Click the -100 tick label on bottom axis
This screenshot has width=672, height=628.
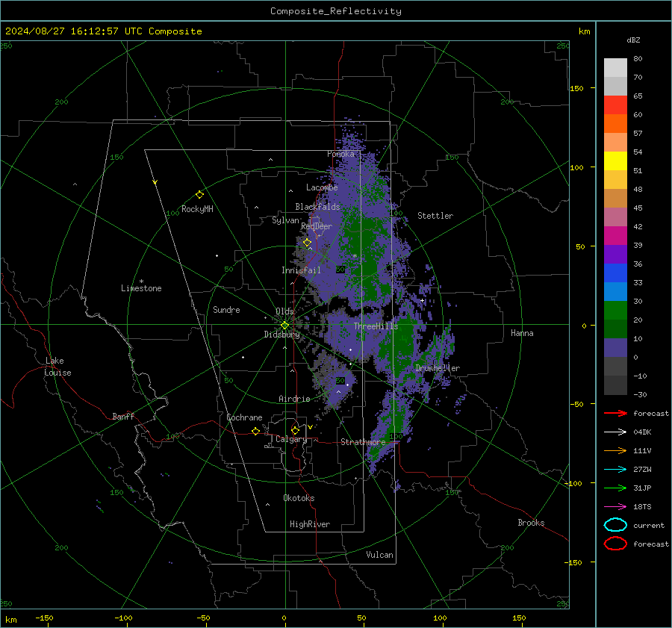[x=123, y=618]
